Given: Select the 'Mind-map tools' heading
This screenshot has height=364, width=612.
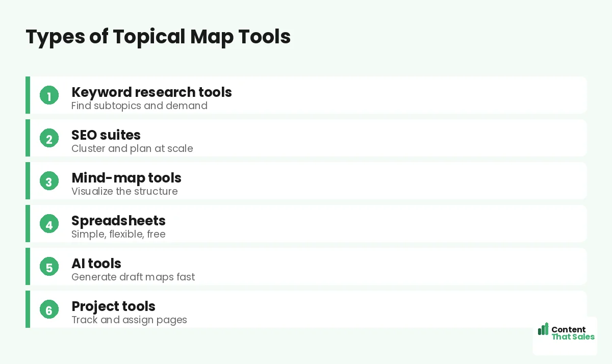Looking at the screenshot, I should click(x=126, y=178).
